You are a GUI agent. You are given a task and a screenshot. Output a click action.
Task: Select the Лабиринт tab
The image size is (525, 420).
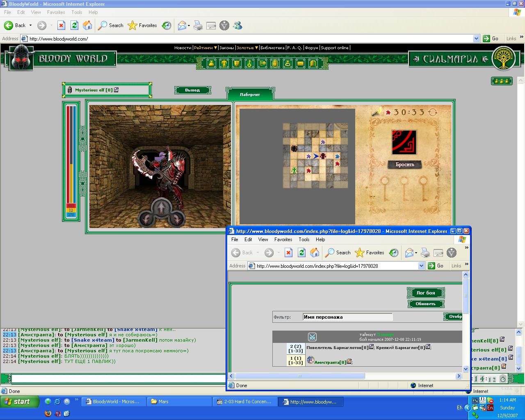250,94
